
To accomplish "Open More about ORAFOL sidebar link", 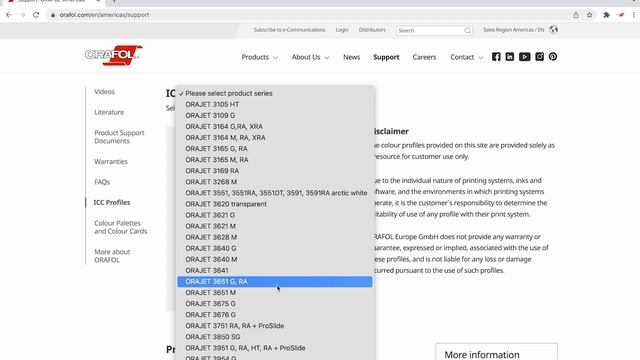I will click(x=112, y=256).
